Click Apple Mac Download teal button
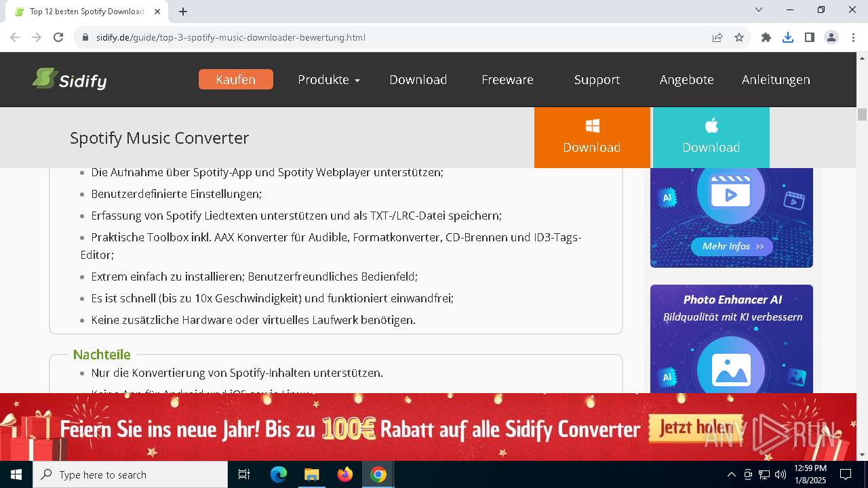Viewport: 868px width, 488px height. pos(711,137)
